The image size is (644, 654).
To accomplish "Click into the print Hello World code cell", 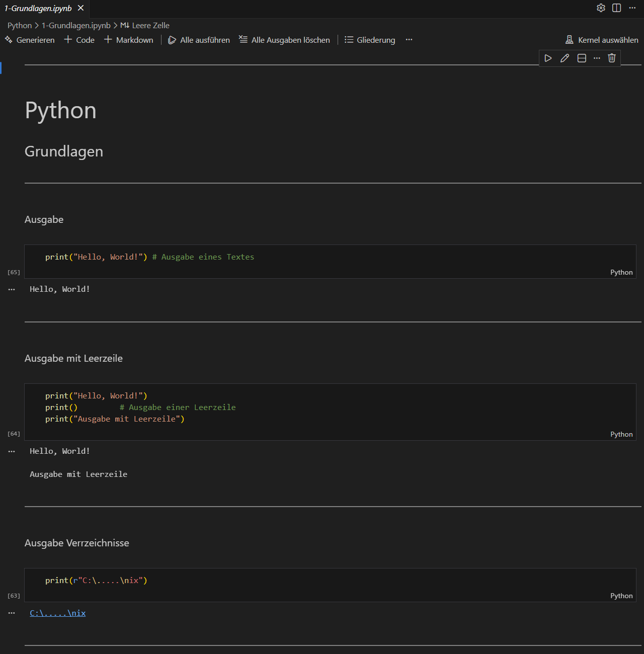I will (330, 262).
